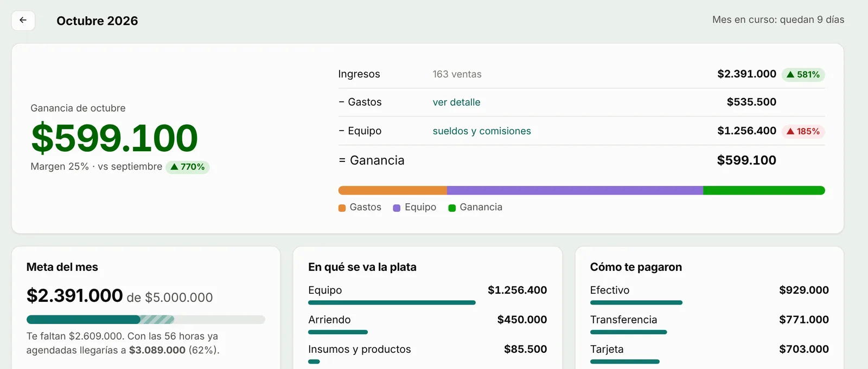Click the $85.500 Insumos amount
This screenshot has width=868, height=369.
[525, 349]
